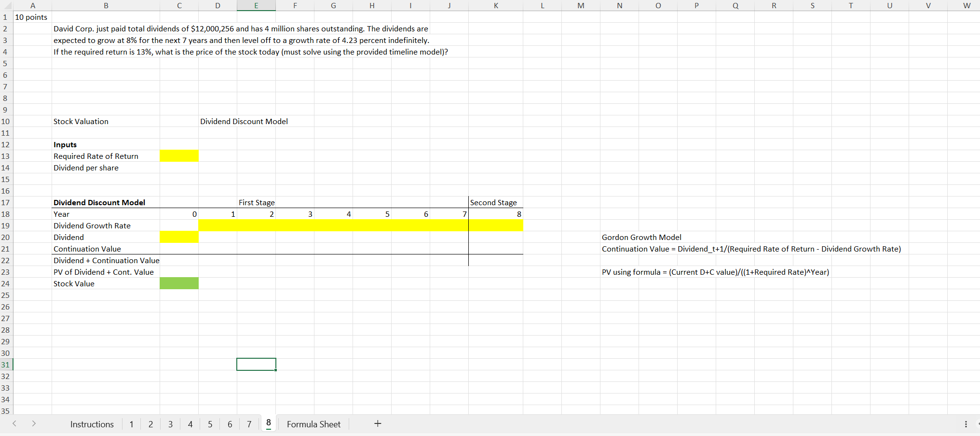Click the year 3 cell in the Year row
This screenshot has height=436, width=980.
(x=295, y=214)
